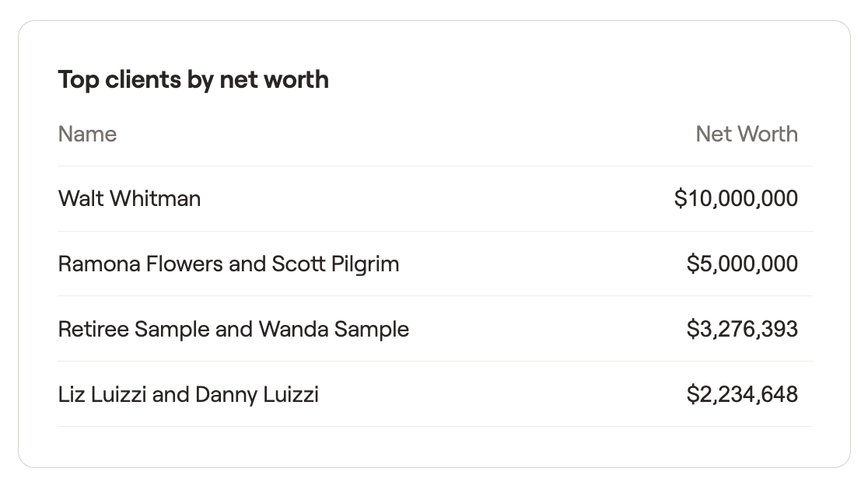868x482 pixels.
Task: Click Wanda Sample's name text
Action: tap(334, 330)
